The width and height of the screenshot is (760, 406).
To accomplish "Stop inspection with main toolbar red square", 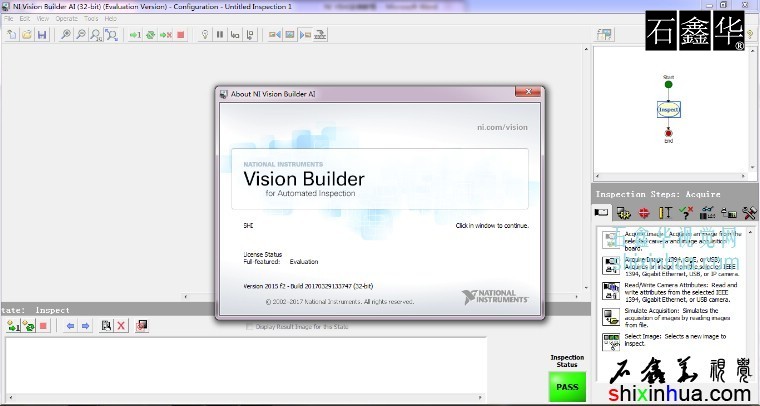I will point(181,35).
